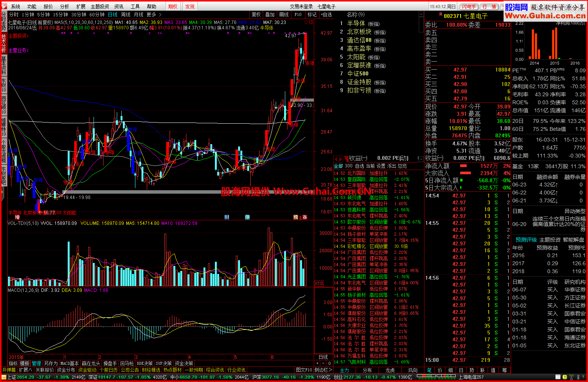Select the 筹 chip distribution tab
Viewport: 588px width, 382px height.
coord(504,370)
